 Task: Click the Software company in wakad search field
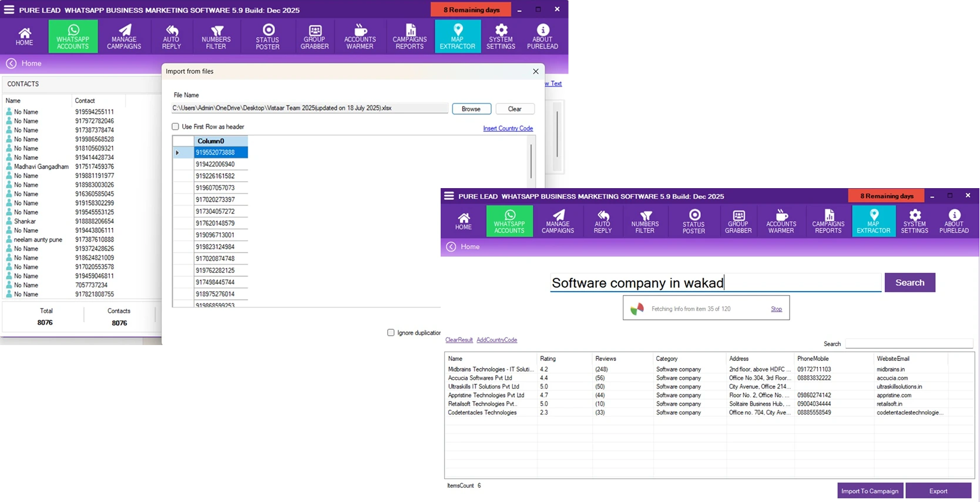715,283
